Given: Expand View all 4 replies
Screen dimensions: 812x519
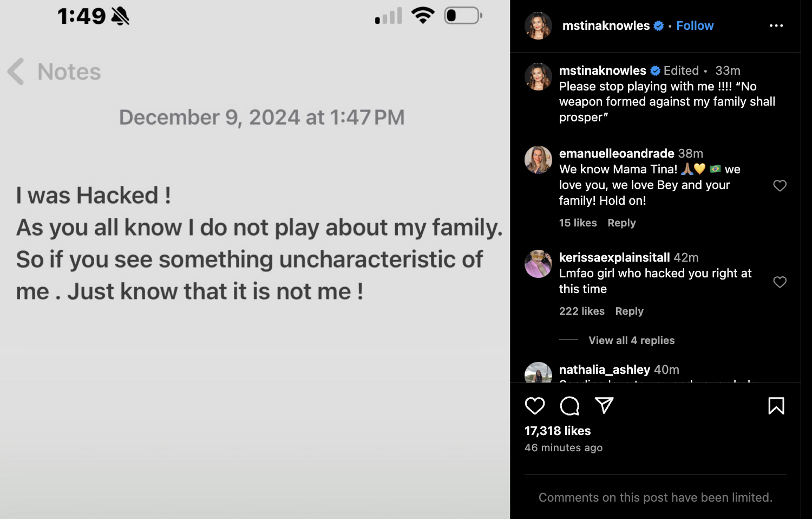Looking at the screenshot, I should pos(631,340).
